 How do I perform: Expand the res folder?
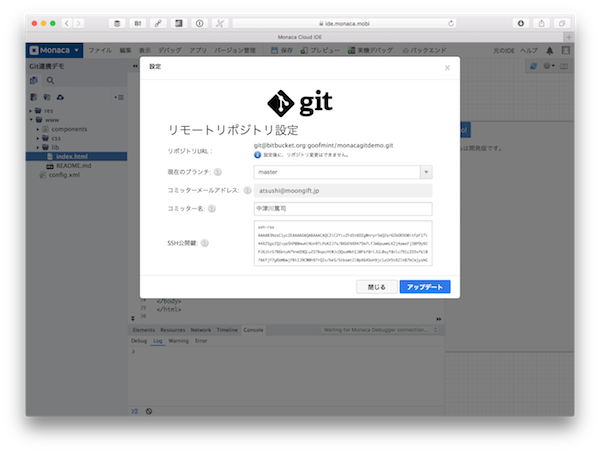click(31, 111)
